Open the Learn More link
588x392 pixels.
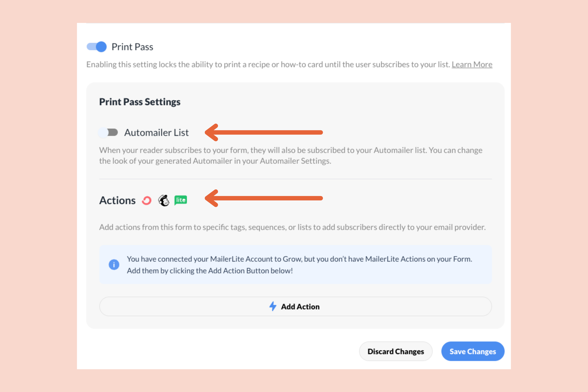click(472, 64)
